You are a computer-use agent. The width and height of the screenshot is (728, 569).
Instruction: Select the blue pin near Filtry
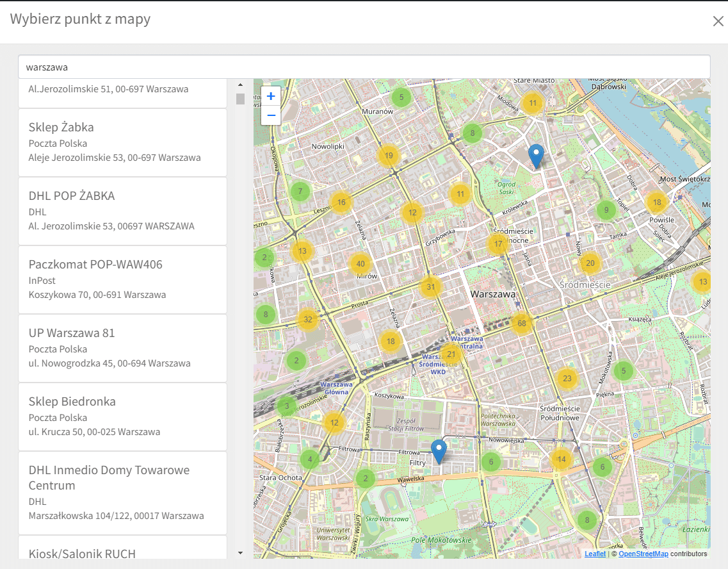pyautogui.click(x=439, y=452)
